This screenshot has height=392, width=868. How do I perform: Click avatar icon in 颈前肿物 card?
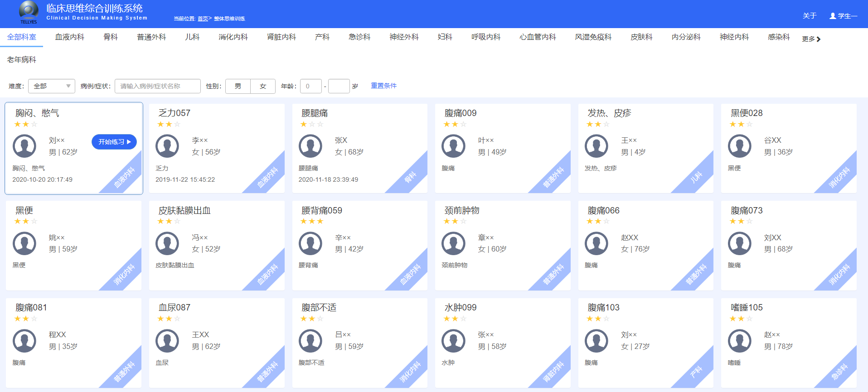tap(453, 244)
